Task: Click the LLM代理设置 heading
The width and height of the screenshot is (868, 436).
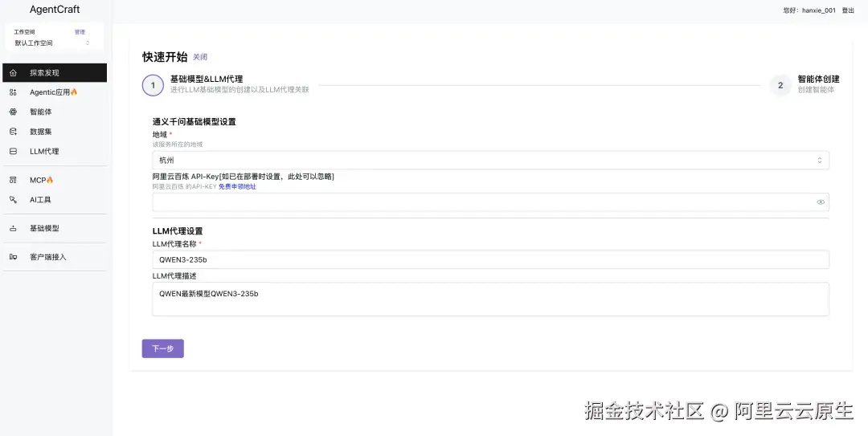Action: click(x=178, y=231)
